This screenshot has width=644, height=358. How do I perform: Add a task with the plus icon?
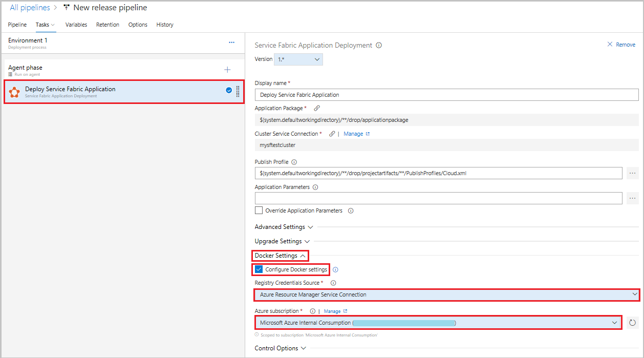(x=227, y=70)
